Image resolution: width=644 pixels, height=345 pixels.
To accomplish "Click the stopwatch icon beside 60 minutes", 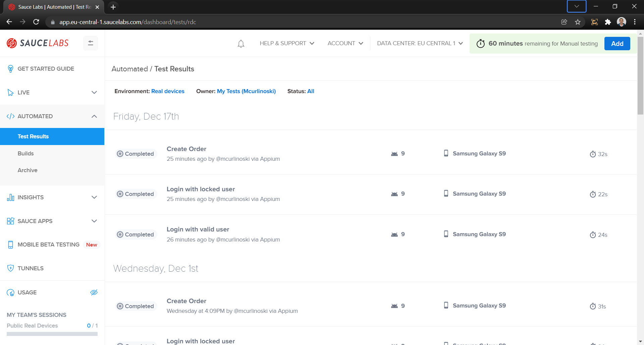I will click(481, 44).
